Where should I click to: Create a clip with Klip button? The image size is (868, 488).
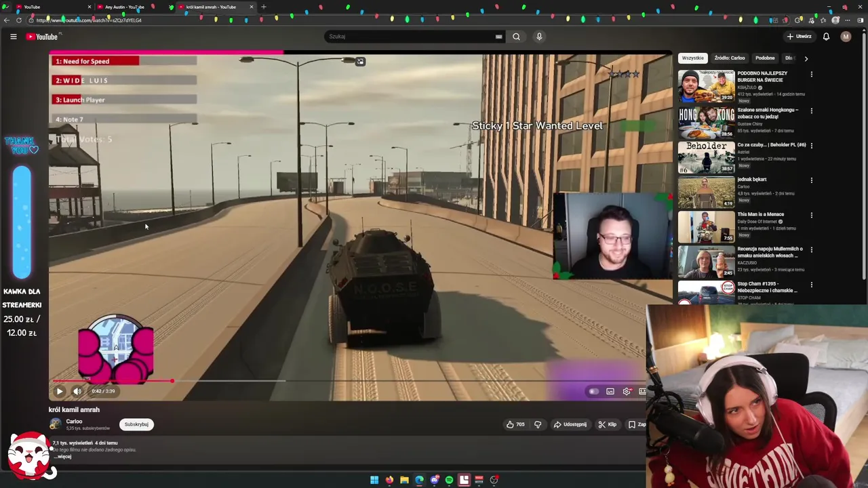point(607,424)
